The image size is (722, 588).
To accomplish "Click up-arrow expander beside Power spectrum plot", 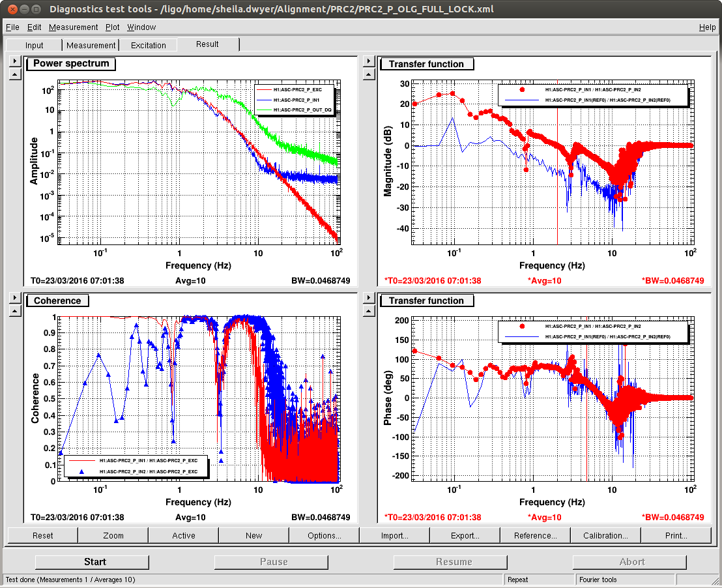I will [15, 74].
